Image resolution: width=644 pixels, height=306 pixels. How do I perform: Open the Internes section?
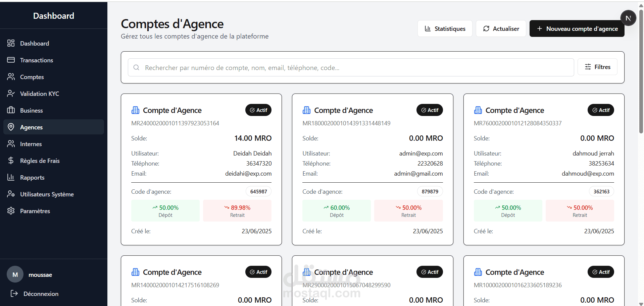click(54, 144)
